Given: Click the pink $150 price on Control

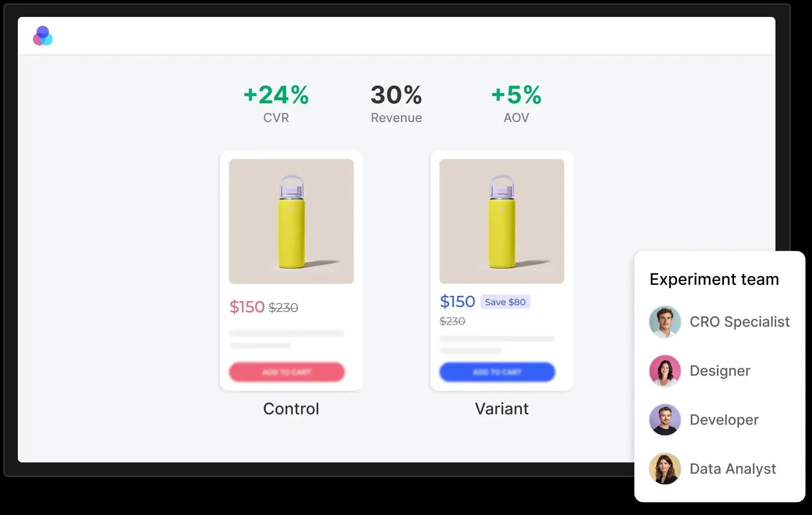Looking at the screenshot, I should pos(247,307).
